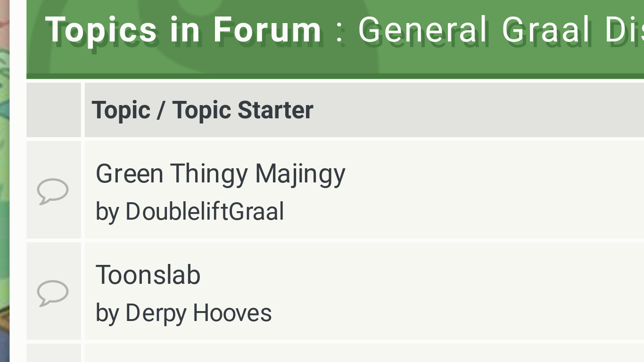Click the partially visible third topic row

coord(363,354)
